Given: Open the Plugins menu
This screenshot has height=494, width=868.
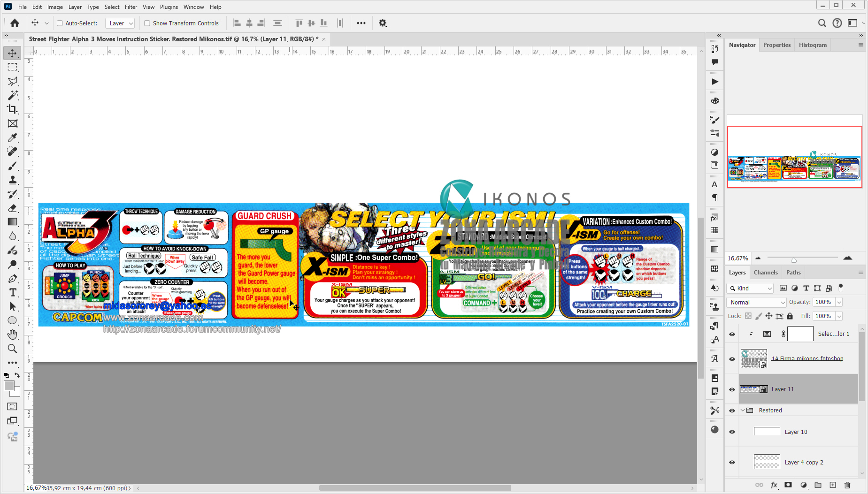Looking at the screenshot, I should (169, 7).
